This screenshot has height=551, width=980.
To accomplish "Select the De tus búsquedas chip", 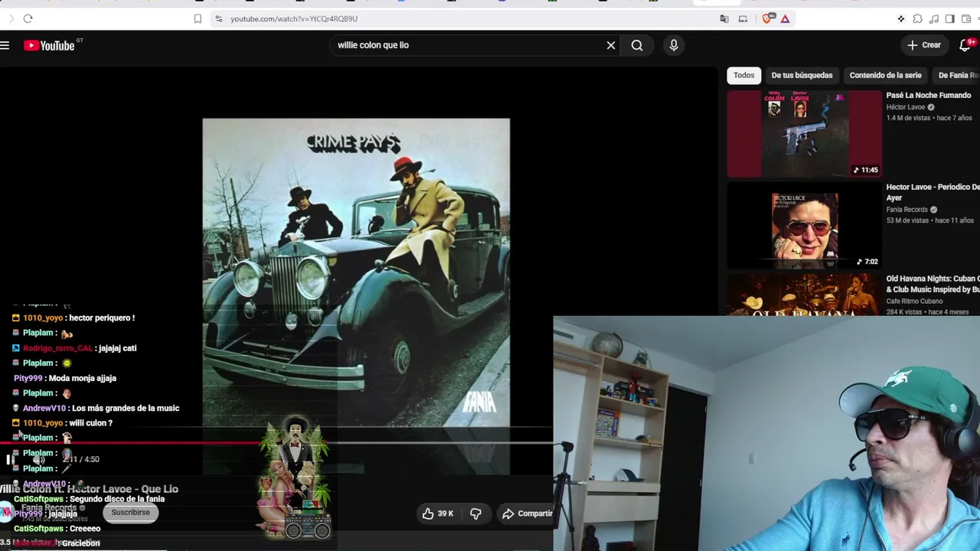I will click(x=802, y=75).
